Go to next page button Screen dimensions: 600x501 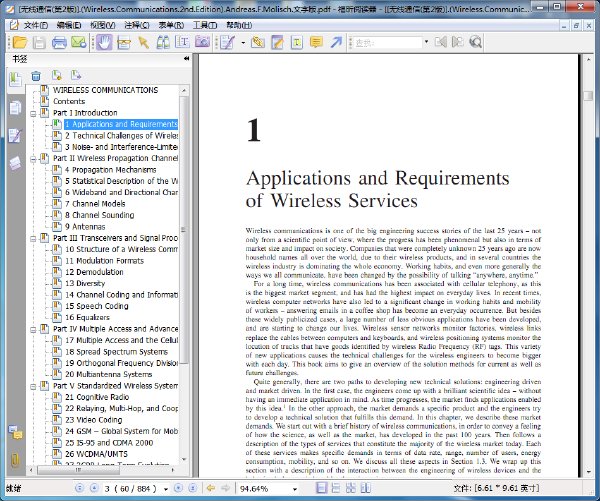pos(178,488)
